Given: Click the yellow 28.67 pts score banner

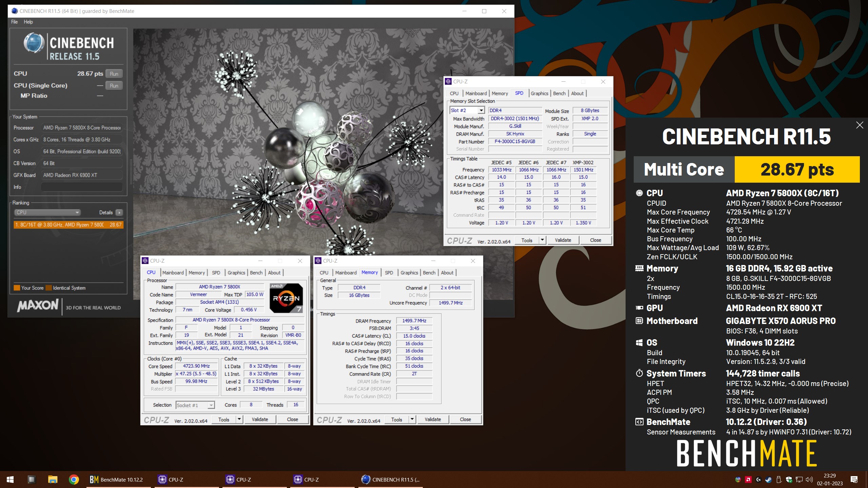Looking at the screenshot, I should pyautogui.click(x=797, y=169).
